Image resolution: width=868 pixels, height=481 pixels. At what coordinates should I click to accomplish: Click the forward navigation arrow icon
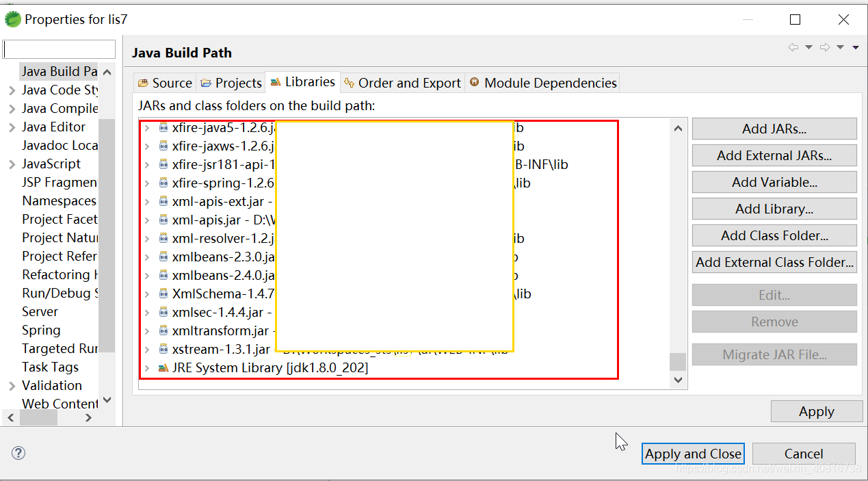[824, 47]
